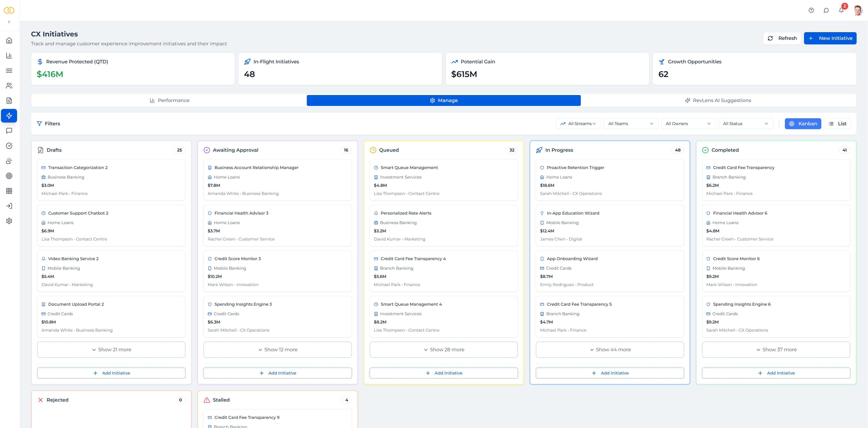868x428 pixels.
Task: Click the target icon in sidebar
Action: pyautogui.click(x=9, y=176)
